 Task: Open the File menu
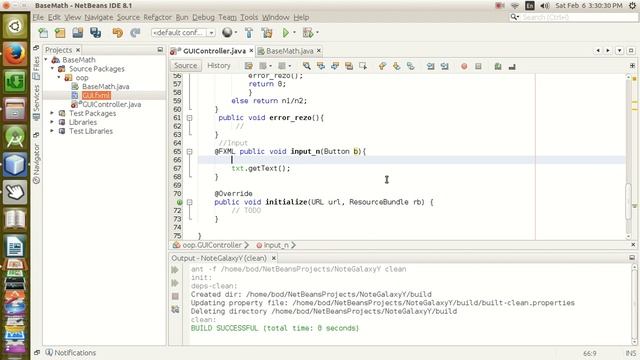point(38,17)
